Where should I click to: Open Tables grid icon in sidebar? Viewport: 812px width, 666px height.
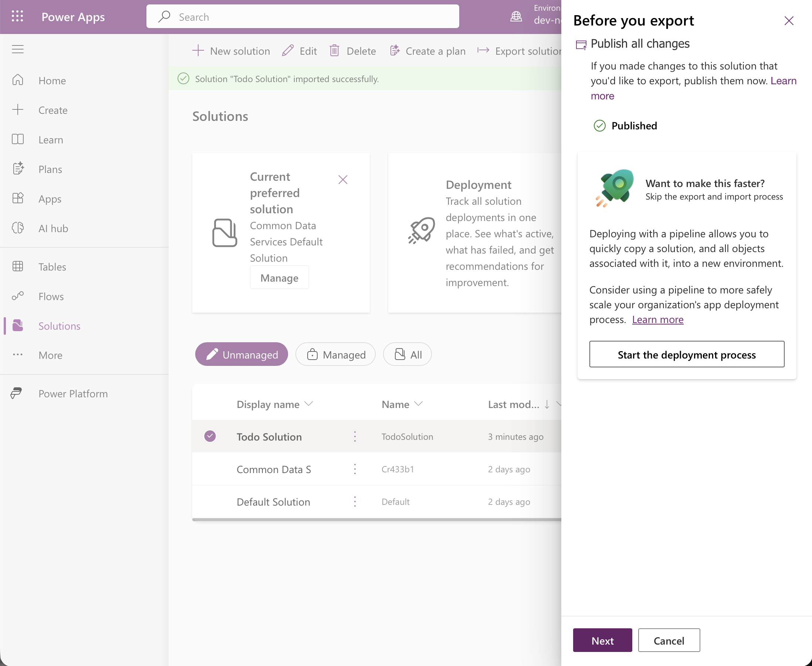pyautogui.click(x=18, y=266)
